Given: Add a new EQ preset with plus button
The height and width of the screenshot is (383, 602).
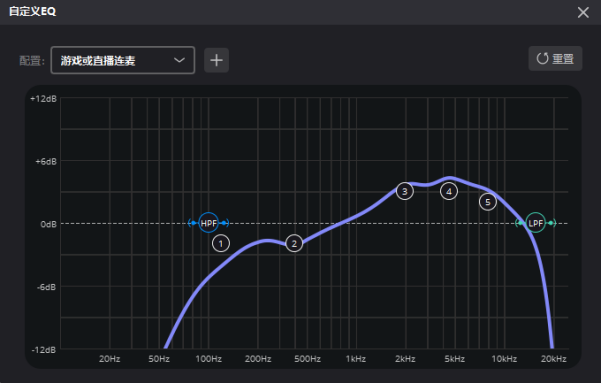Looking at the screenshot, I should pyautogui.click(x=217, y=60).
